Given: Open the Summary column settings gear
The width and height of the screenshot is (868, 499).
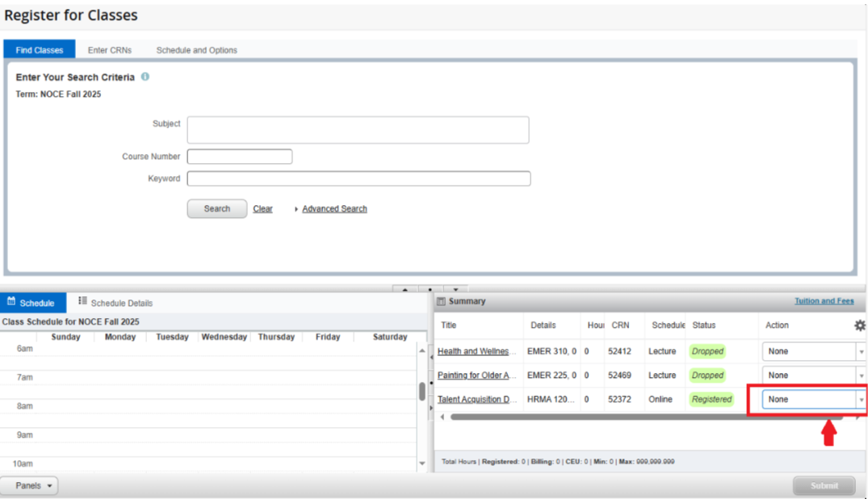Looking at the screenshot, I should pos(859,325).
